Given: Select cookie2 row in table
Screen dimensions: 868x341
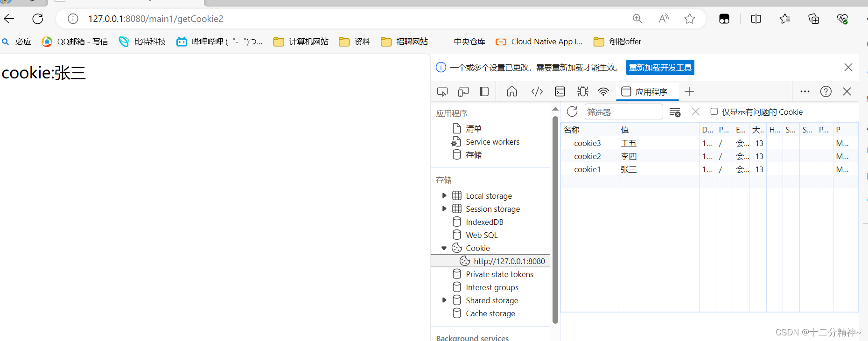Looking at the screenshot, I should [709, 156].
